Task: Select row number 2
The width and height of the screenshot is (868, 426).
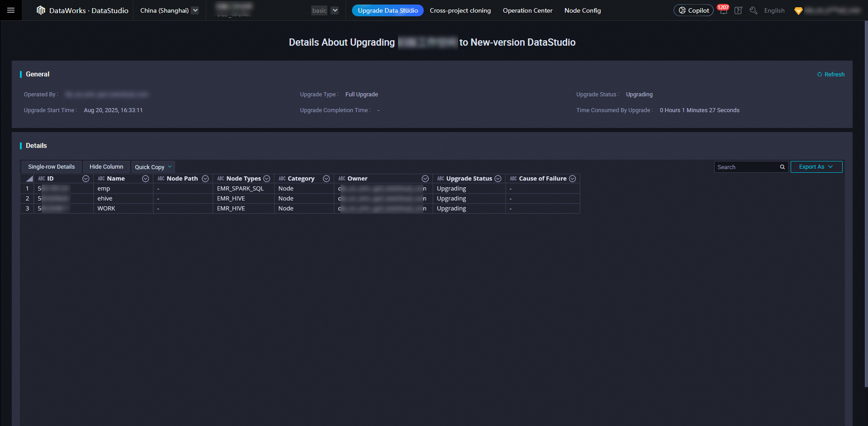Action: pos(27,199)
